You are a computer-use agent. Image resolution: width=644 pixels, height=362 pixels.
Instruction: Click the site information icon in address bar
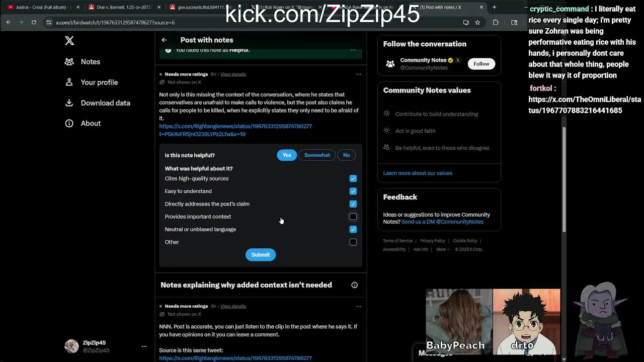tap(49, 23)
